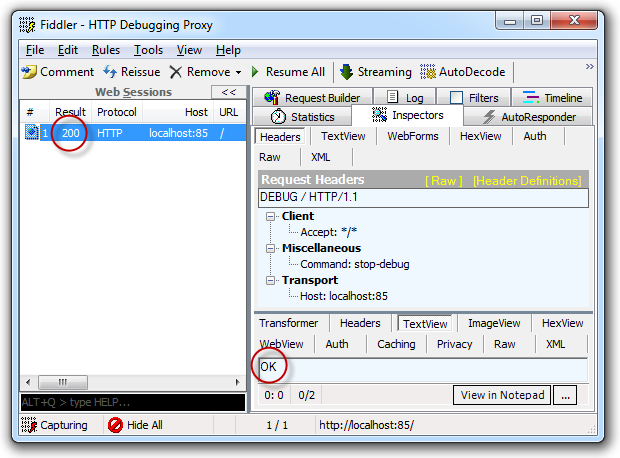Collapse Web Sessions with << button
This screenshot has height=458, width=620.
click(x=229, y=92)
